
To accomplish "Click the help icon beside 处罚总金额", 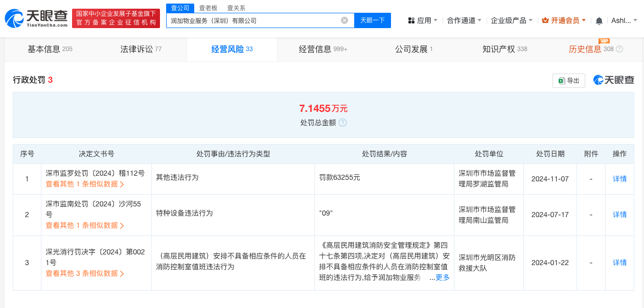I will [343, 123].
